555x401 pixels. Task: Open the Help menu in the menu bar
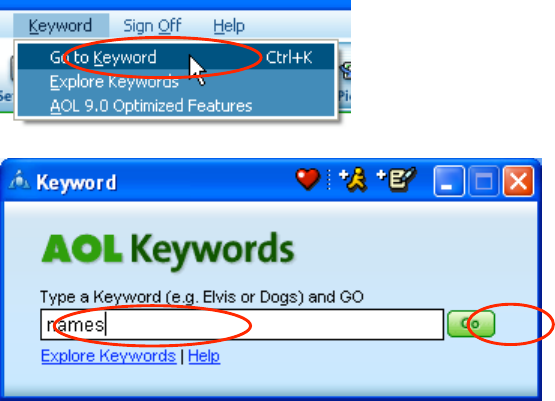pyautogui.click(x=229, y=26)
